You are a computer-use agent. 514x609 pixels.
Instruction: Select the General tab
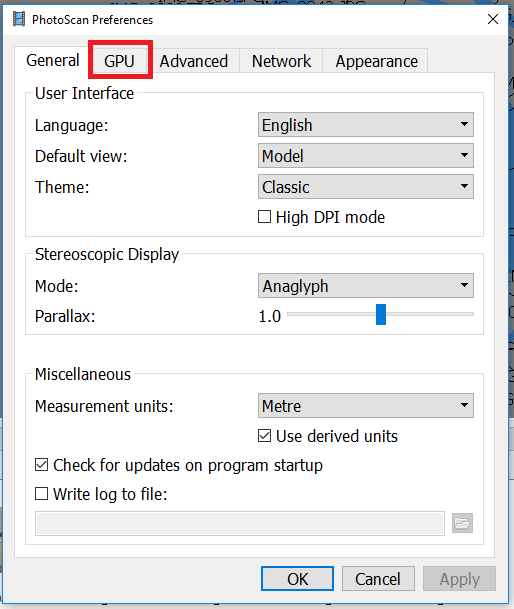point(53,60)
